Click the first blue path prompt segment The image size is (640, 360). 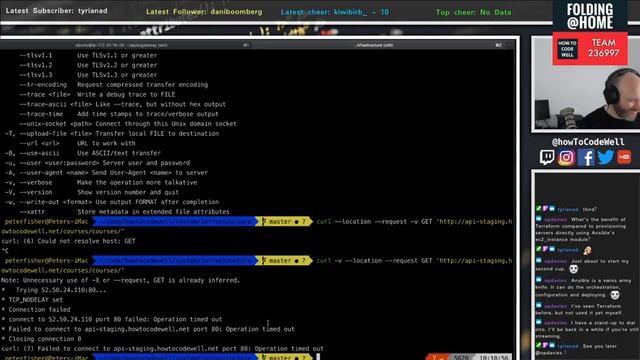click(x=175, y=222)
